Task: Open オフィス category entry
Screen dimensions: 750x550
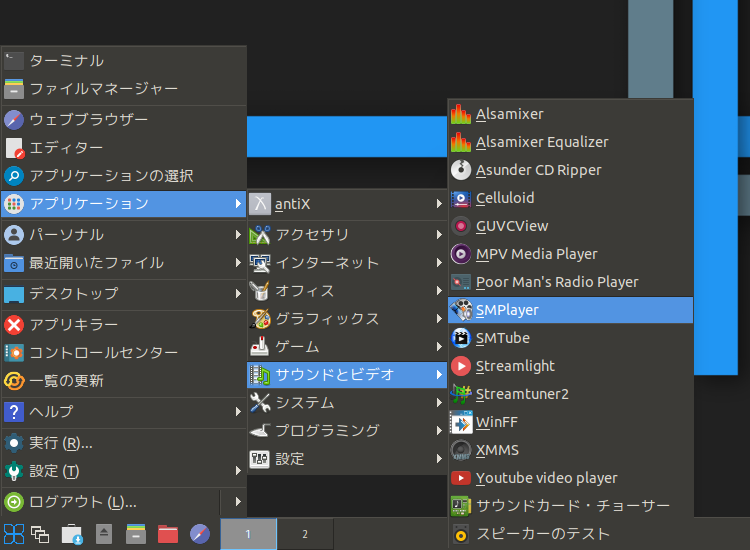Action: tap(347, 290)
